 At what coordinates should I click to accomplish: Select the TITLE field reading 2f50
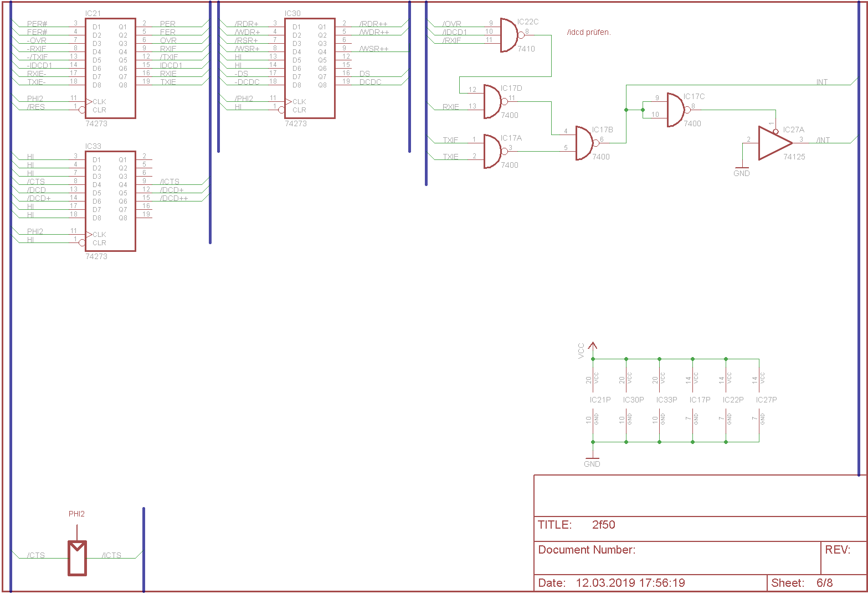click(x=603, y=525)
